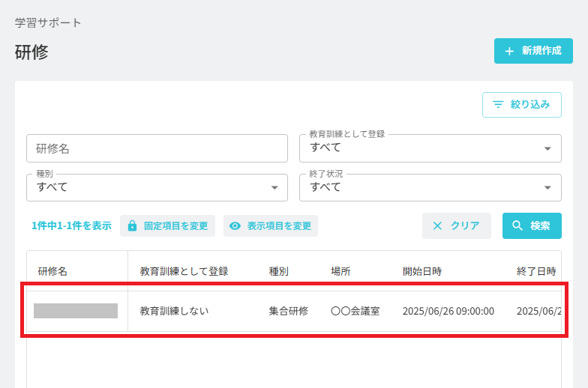Image resolution: width=588 pixels, height=388 pixels.
Task: Click the 教育訓練として登録 column header
Action: tap(184, 271)
